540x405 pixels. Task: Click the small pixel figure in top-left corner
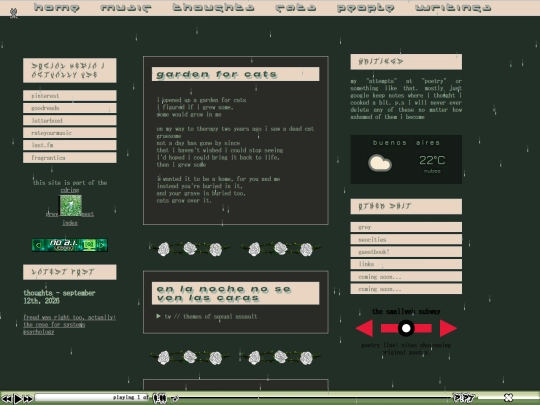coord(13,13)
